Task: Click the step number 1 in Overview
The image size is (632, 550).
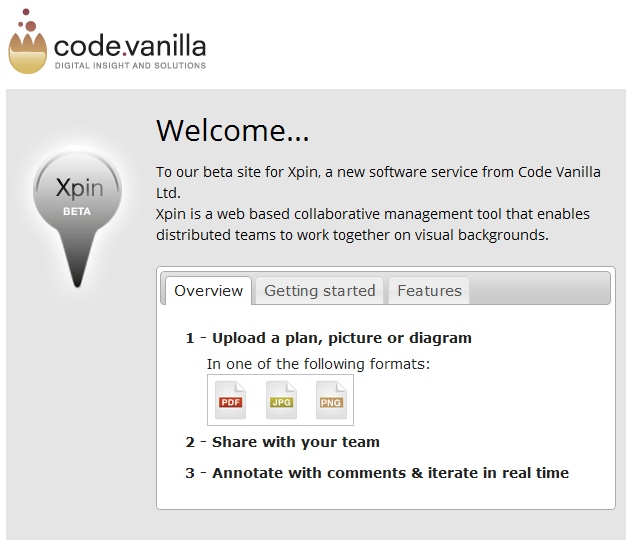Action: (190, 338)
